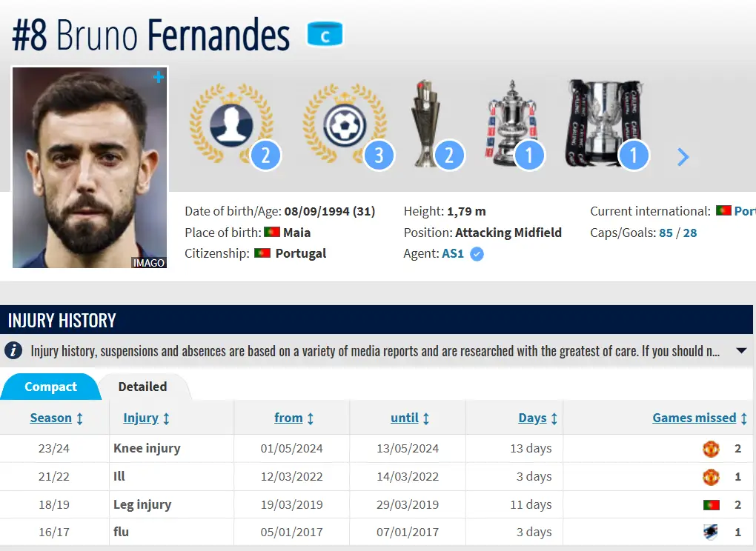This screenshot has height=551, width=756.
Task: Click the Manchester United crest in 23/24 row
Action: (x=711, y=449)
